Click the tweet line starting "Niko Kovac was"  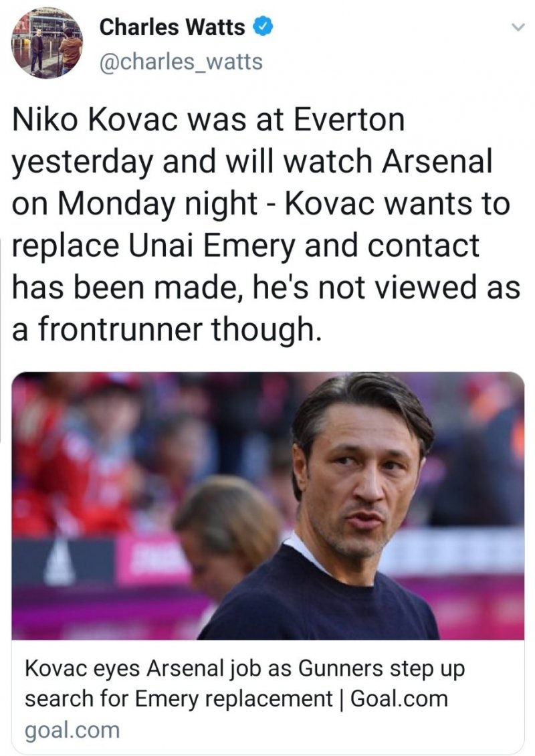[x=209, y=120]
